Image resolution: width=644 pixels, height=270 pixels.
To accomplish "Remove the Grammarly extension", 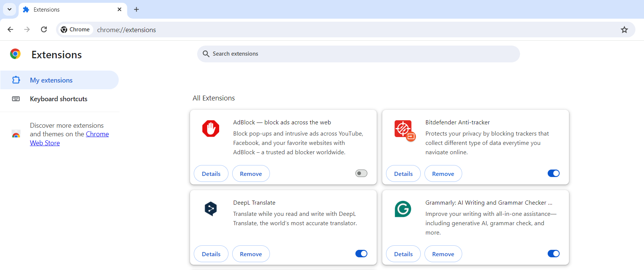I will tap(443, 254).
